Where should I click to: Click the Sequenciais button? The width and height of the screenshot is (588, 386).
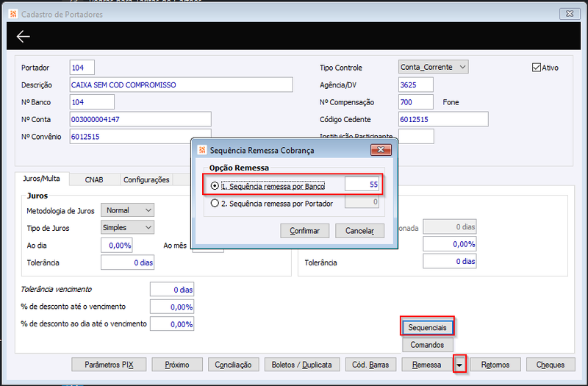[x=428, y=327]
